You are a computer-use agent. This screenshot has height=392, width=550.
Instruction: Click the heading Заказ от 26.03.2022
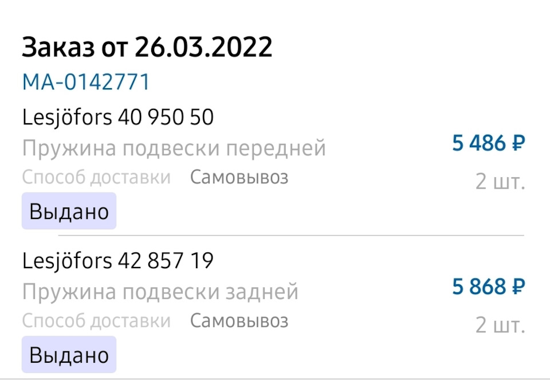coord(147,48)
